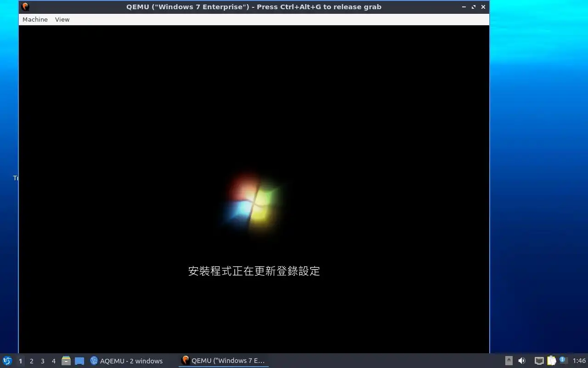Click the text 安裝程式正在更新登錄設定

coord(254,271)
